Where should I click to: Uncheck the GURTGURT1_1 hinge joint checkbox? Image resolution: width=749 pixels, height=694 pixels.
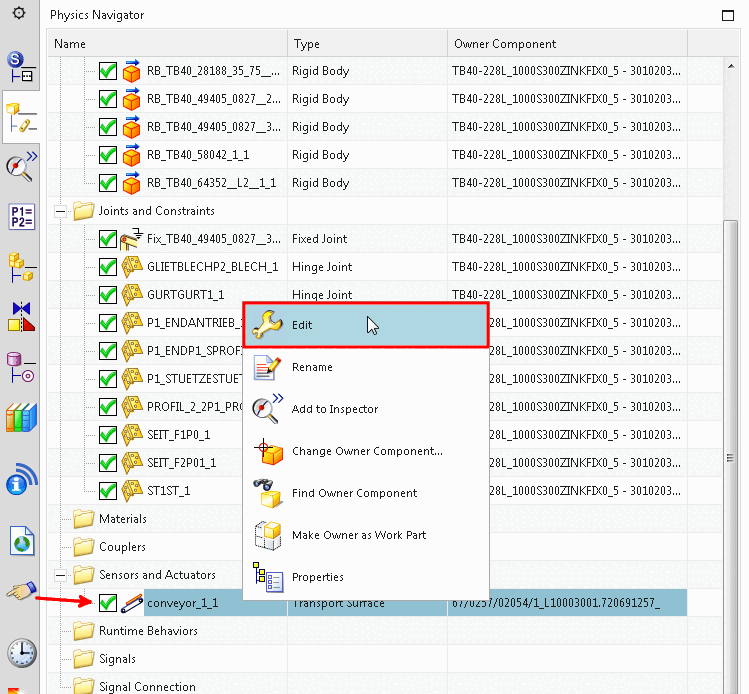point(108,295)
